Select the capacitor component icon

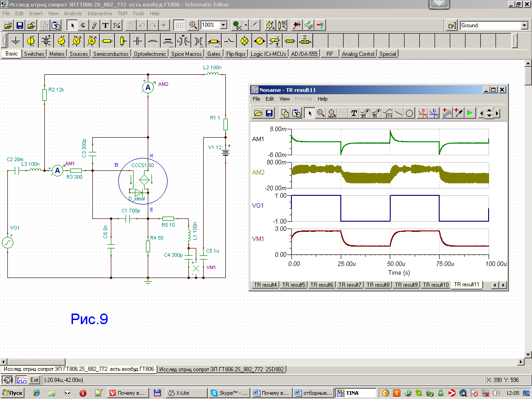pos(137,41)
